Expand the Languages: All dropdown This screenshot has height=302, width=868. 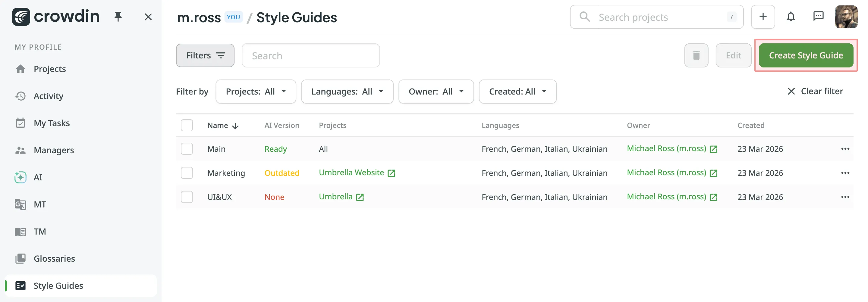pos(347,91)
